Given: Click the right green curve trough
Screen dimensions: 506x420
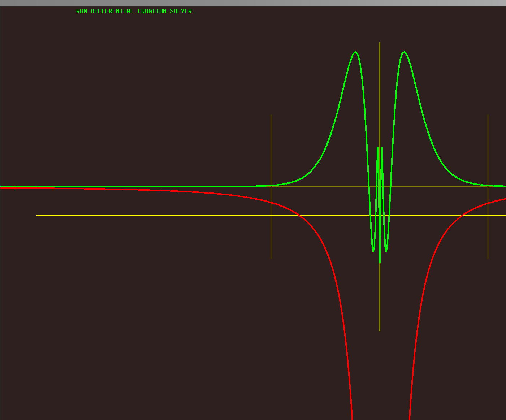Looking at the screenshot, I should click(x=386, y=251).
